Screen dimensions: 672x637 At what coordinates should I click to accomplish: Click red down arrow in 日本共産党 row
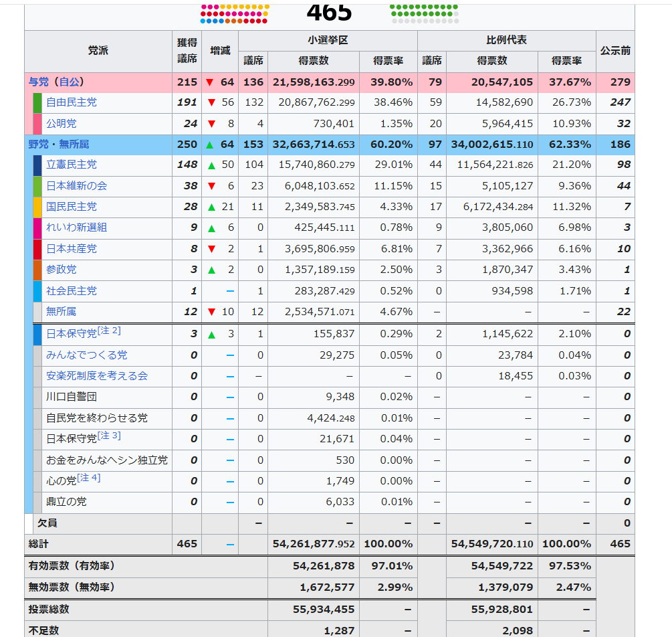point(211,249)
